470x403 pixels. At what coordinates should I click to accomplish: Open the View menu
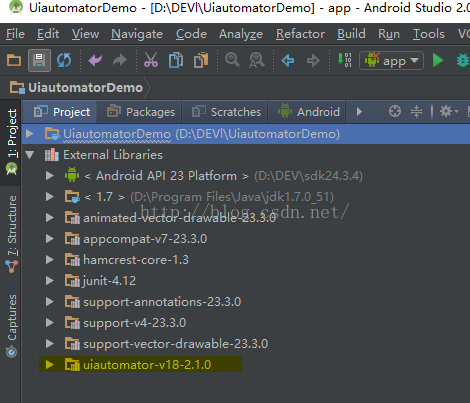click(x=85, y=34)
